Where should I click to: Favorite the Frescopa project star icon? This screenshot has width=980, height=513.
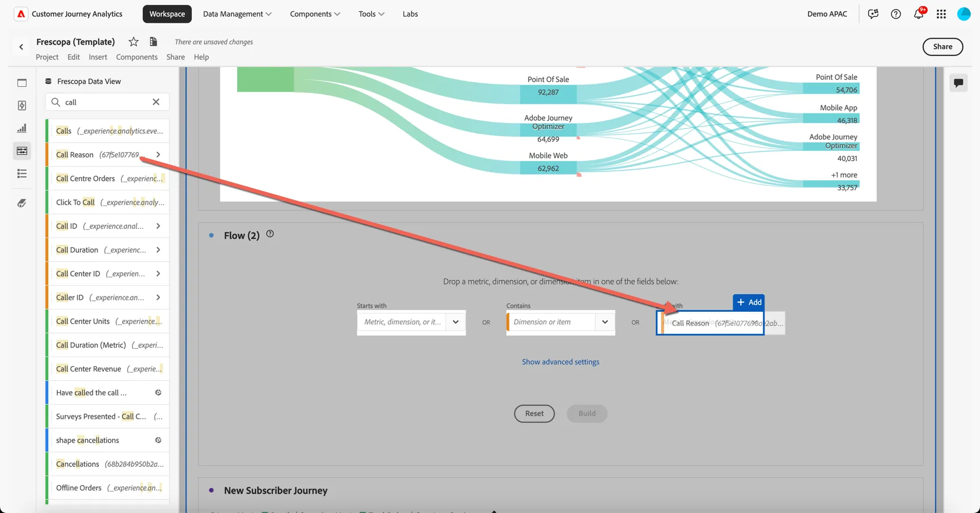click(133, 41)
